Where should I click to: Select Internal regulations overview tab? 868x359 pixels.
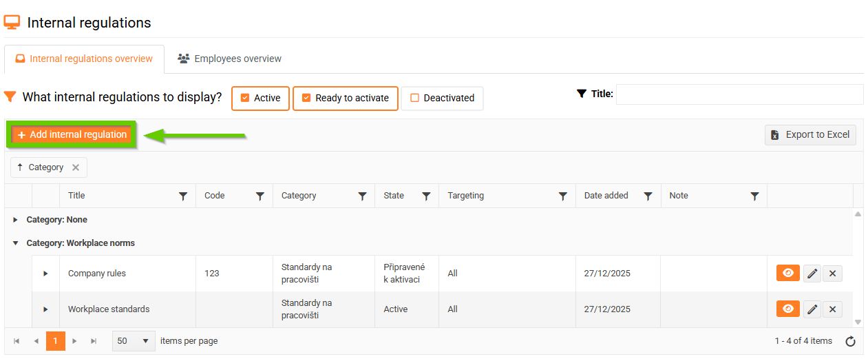click(x=84, y=59)
